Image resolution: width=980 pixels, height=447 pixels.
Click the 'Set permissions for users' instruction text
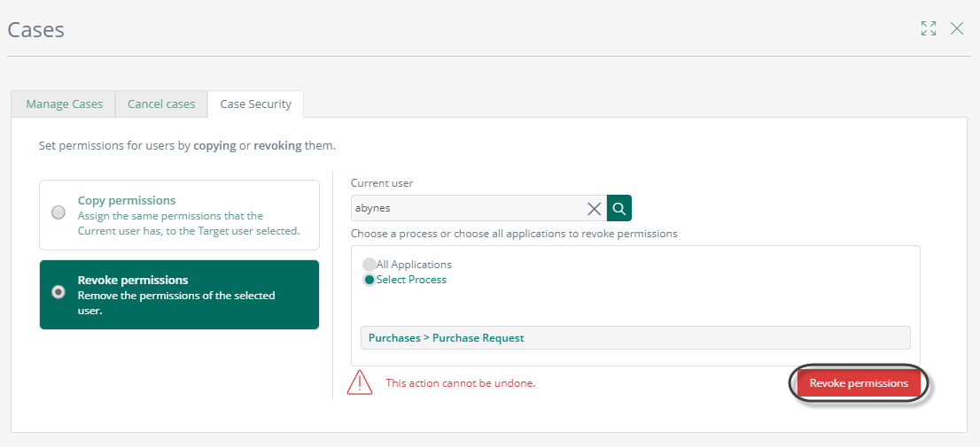(188, 146)
